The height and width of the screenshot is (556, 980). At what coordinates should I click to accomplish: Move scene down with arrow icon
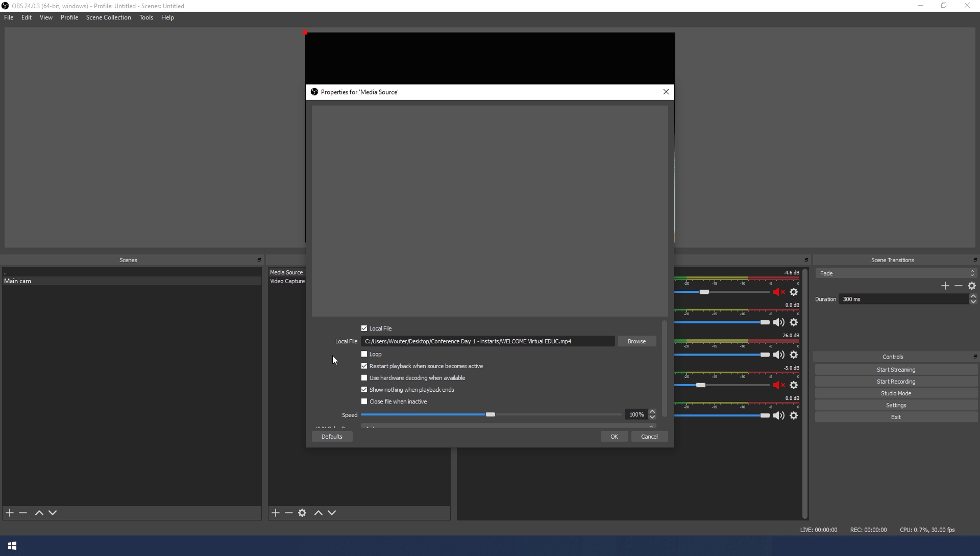point(53,513)
